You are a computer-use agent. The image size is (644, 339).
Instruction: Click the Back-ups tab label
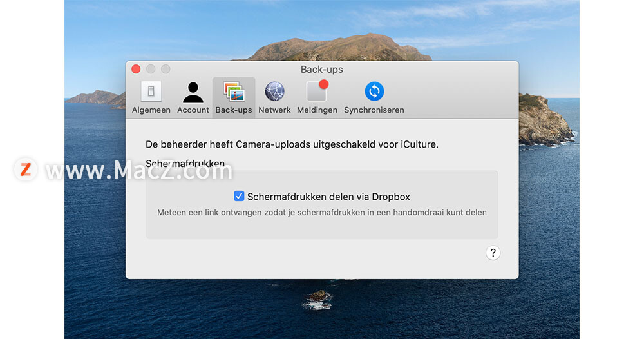tap(234, 110)
